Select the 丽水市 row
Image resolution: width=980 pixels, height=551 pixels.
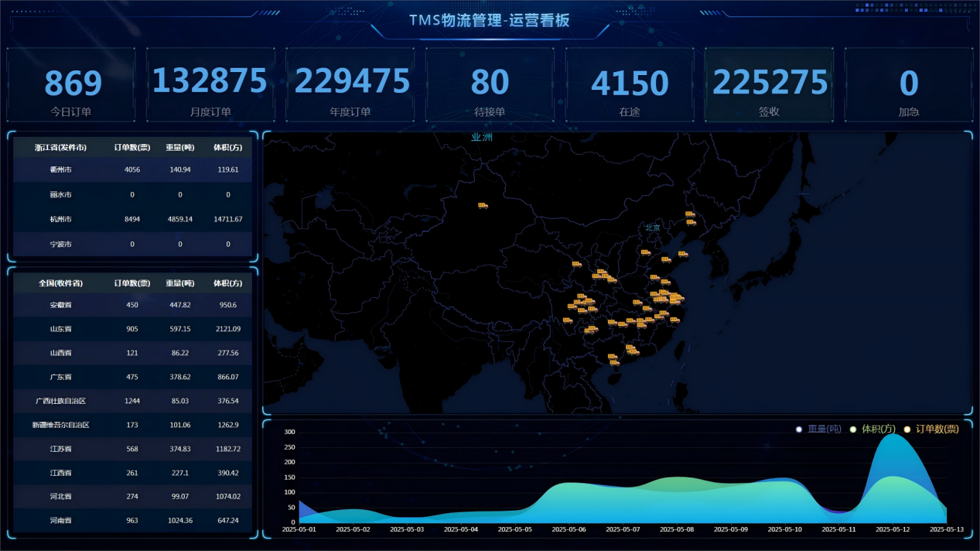click(132, 194)
